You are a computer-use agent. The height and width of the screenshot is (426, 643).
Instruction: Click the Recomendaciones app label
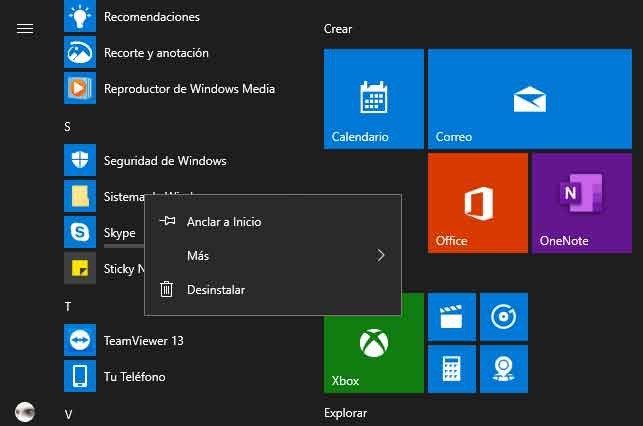[152, 17]
